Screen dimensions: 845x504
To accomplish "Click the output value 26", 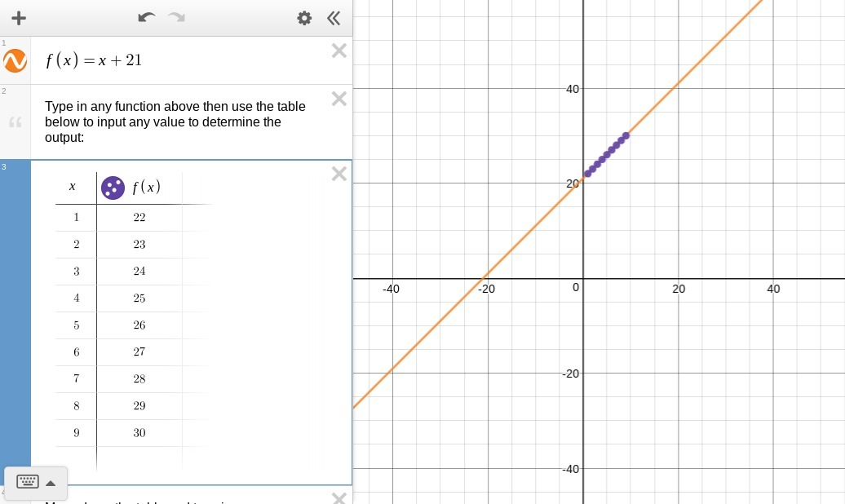I will [x=139, y=325].
